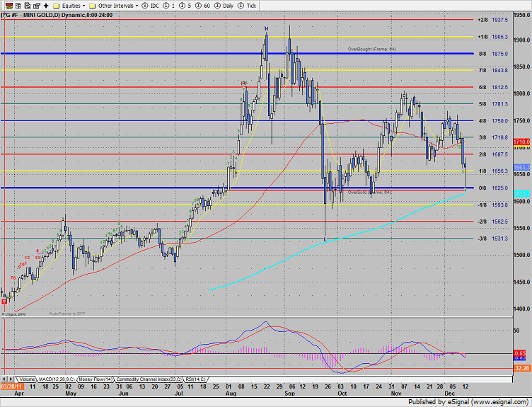The image size is (532, 407).
Task: Click the Nov month label on the time axis
Action: [396, 394]
